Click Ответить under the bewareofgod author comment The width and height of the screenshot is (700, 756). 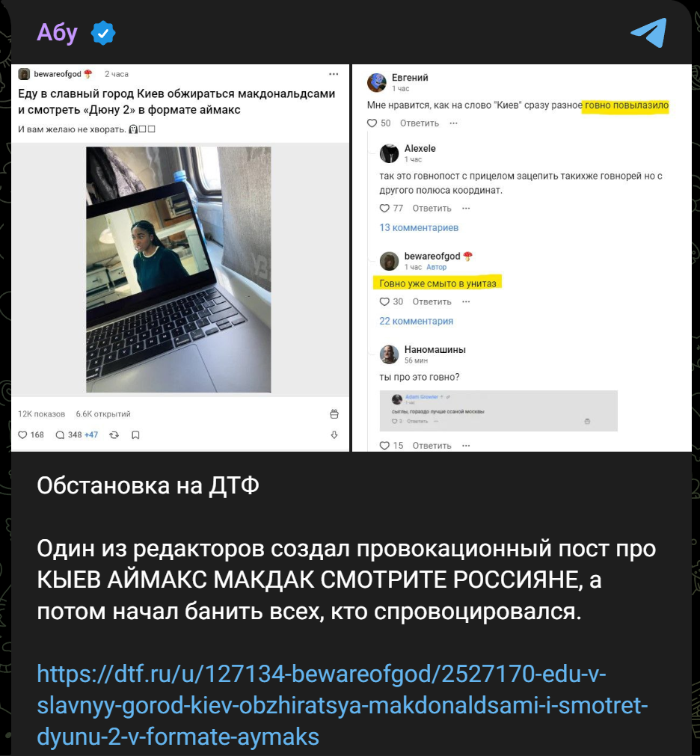432,302
